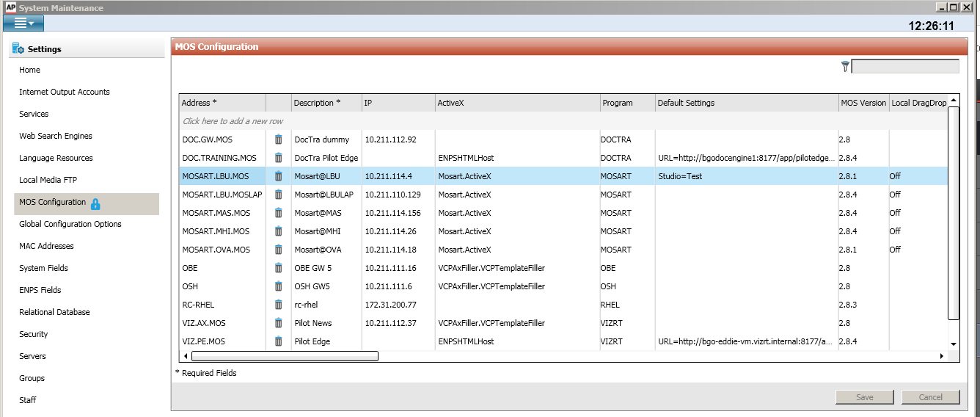Delete the RC-RHEL row via trash icon
Screen dimensions: 980x417
[x=278, y=305]
